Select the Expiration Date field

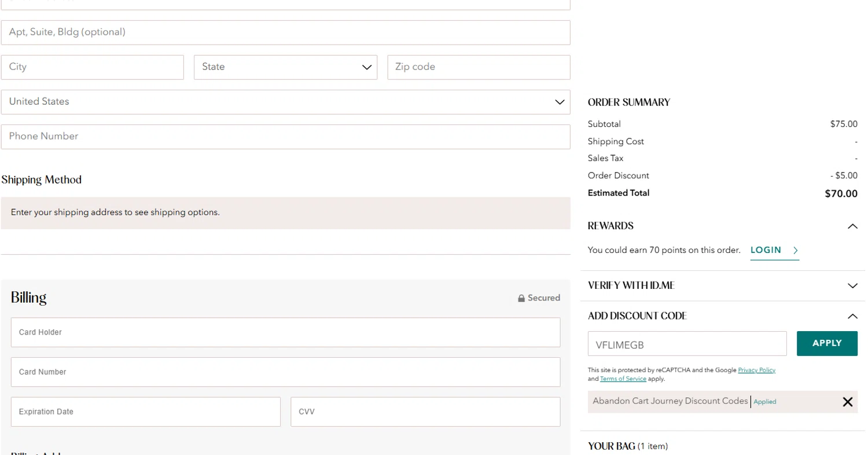click(x=145, y=412)
